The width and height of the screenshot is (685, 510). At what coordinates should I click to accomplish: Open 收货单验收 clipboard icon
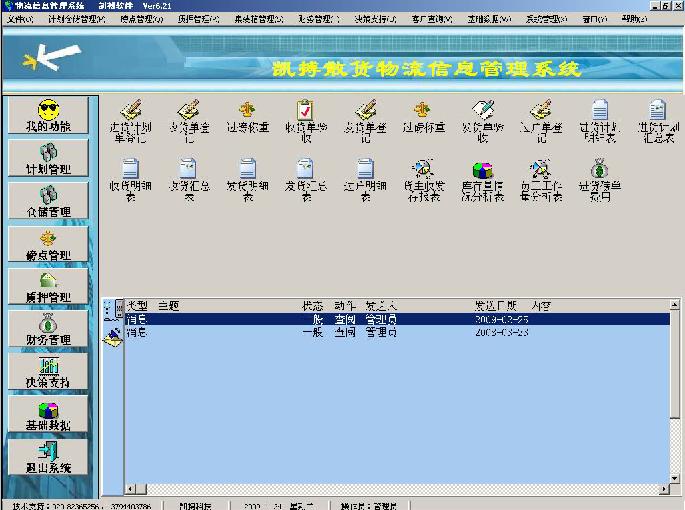pyautogui.click(x=306, y=121)
